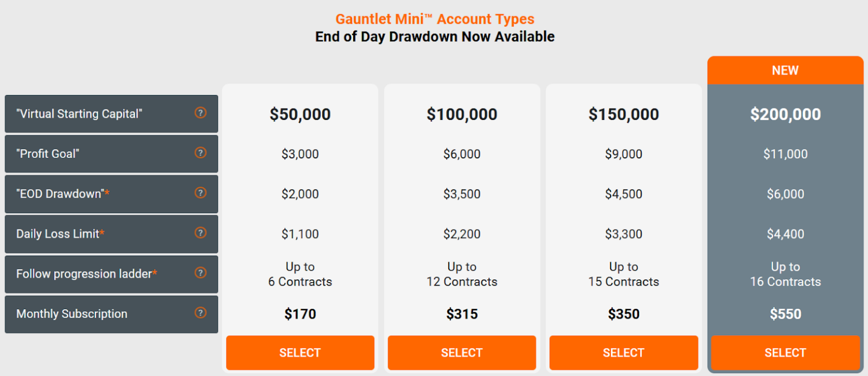Click the Up to 16 Contracts text

click(785, 274)
